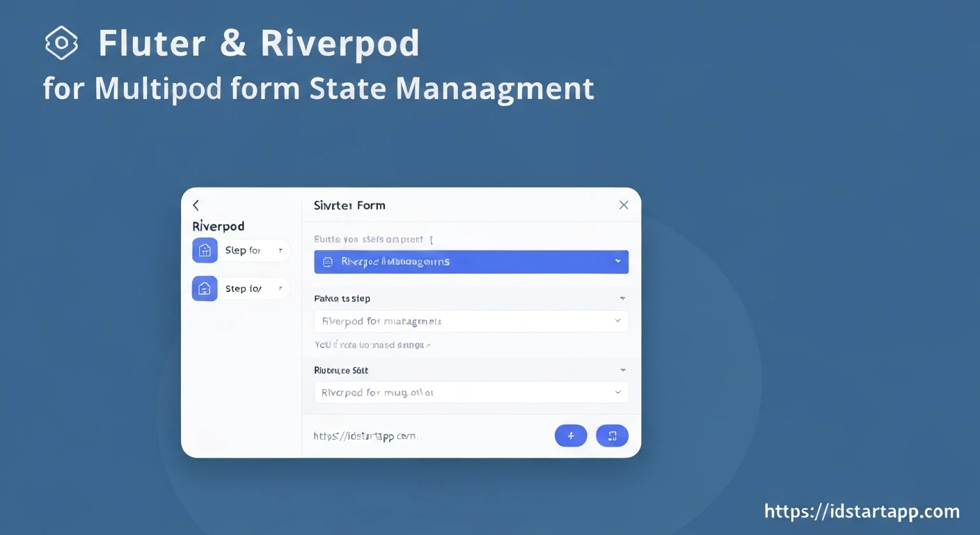Click the blue plus button
980x535 pixels.
tap(571, 435)
